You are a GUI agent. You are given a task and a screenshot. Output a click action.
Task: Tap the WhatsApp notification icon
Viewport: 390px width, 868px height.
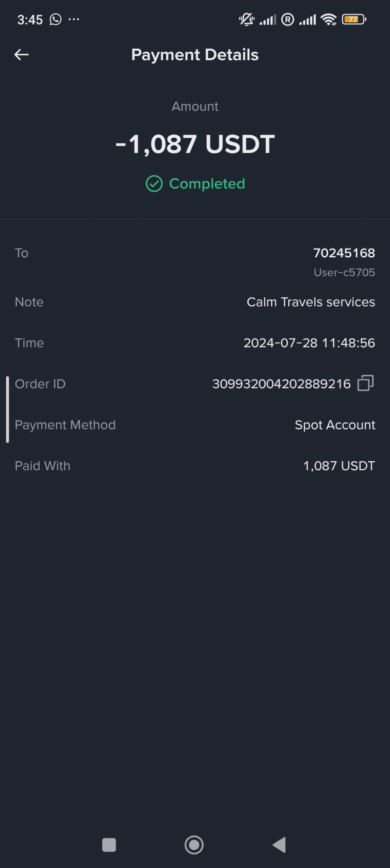tap(56, 19)
